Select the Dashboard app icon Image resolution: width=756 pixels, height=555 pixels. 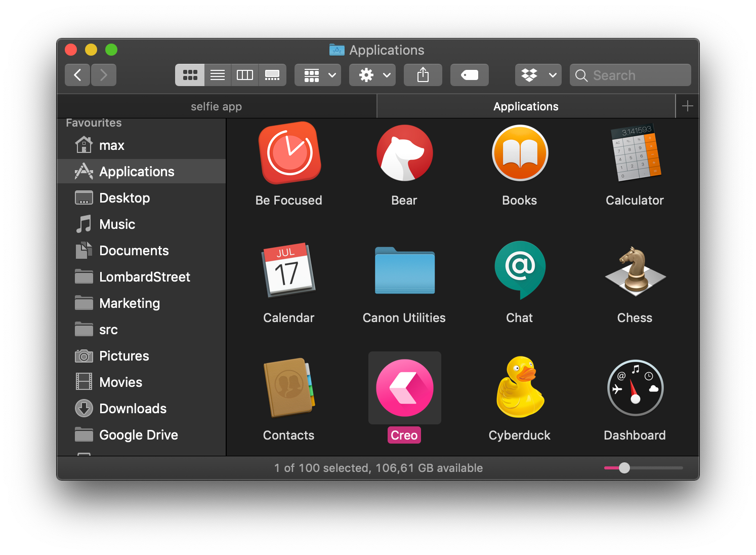tap(635, 388)
